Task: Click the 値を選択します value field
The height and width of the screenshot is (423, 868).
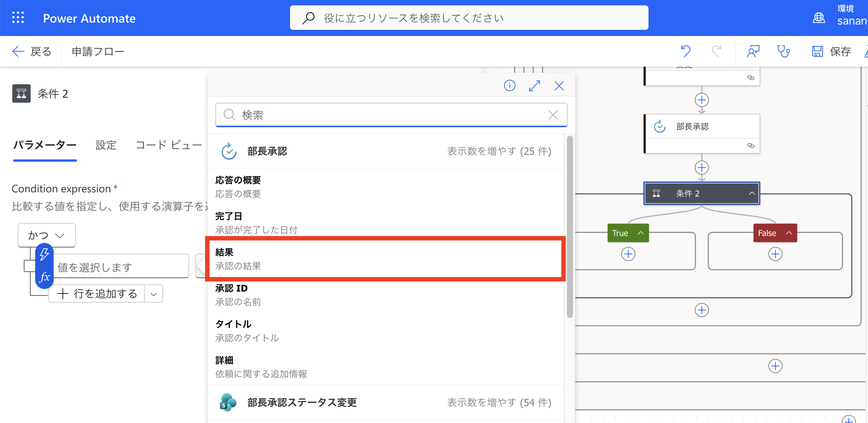Action: coord(121,267)
